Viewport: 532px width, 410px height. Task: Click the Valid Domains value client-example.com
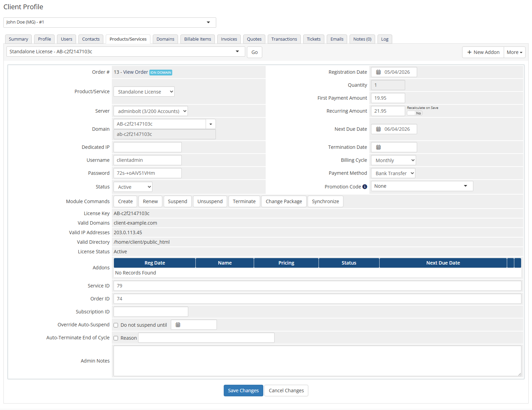coord(135,223)
